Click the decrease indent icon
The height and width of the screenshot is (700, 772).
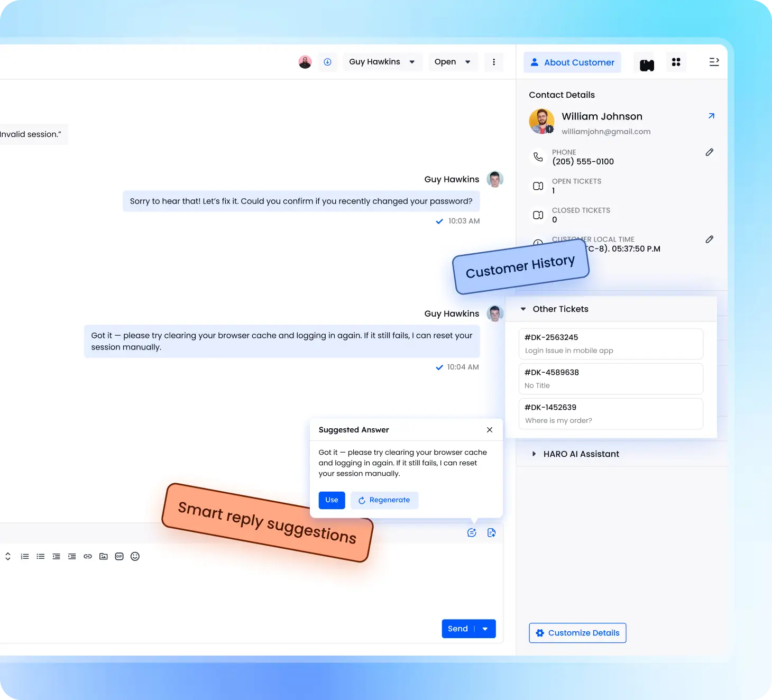[56, 556]
